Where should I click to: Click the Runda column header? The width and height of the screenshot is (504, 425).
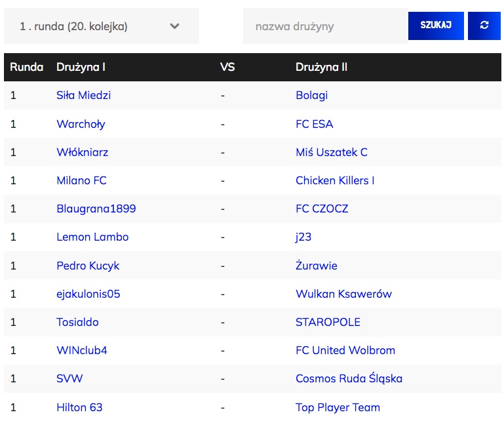point(26,67)
